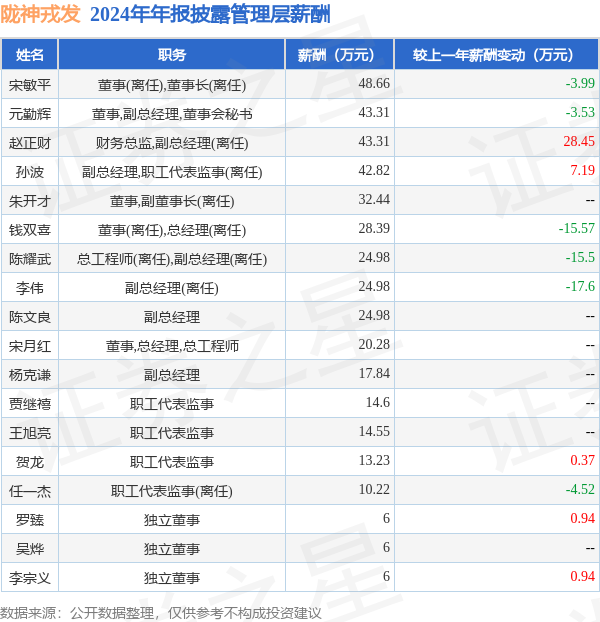Click salary value 20.28
This screenshot has width=600, height=622.
coord(374,344)
